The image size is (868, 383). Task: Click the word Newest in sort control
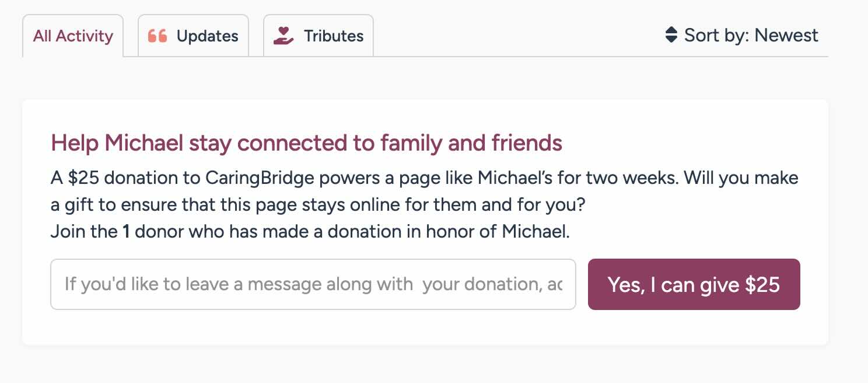786,35
